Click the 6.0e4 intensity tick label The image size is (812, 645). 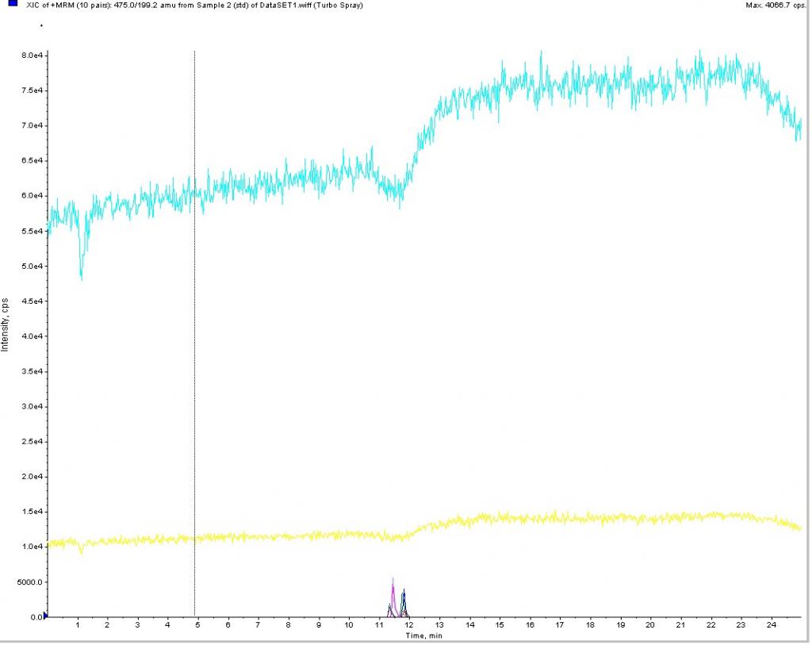coord(32,196)
